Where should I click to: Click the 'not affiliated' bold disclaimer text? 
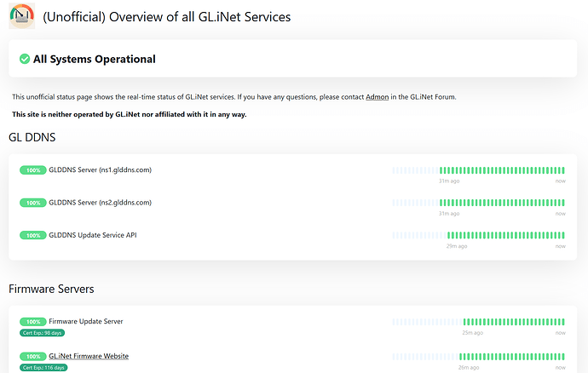(x=129, y=114)
